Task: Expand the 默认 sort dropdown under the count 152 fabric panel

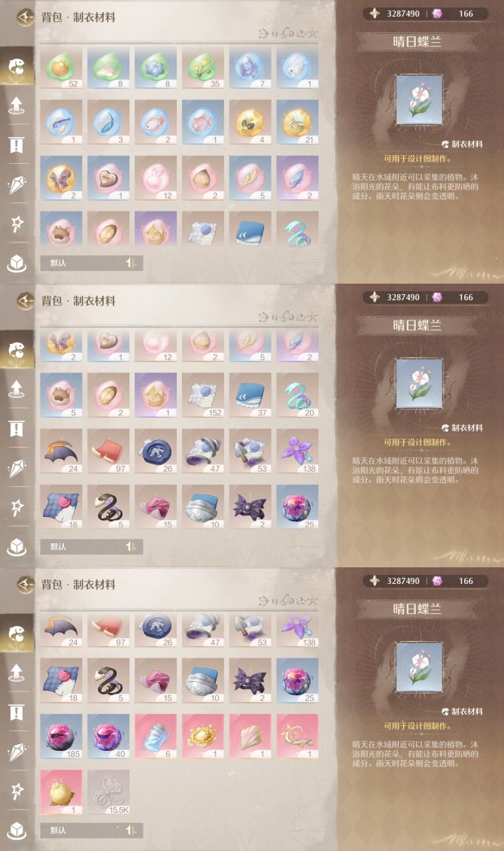Action: (81, 546)
